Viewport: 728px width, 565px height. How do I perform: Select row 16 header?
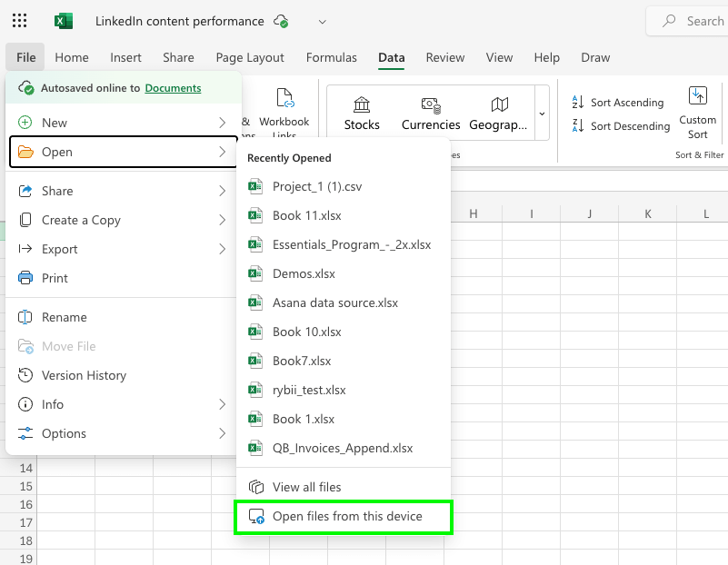(x=19, y=504)
